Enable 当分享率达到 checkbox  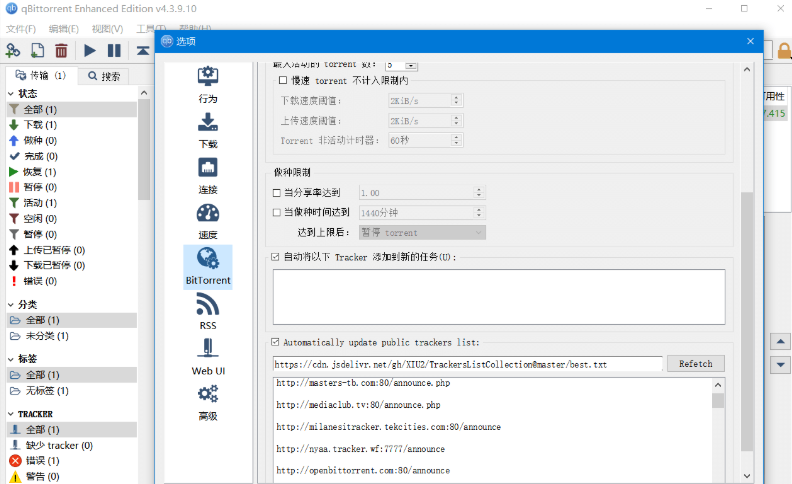[276, 192]
